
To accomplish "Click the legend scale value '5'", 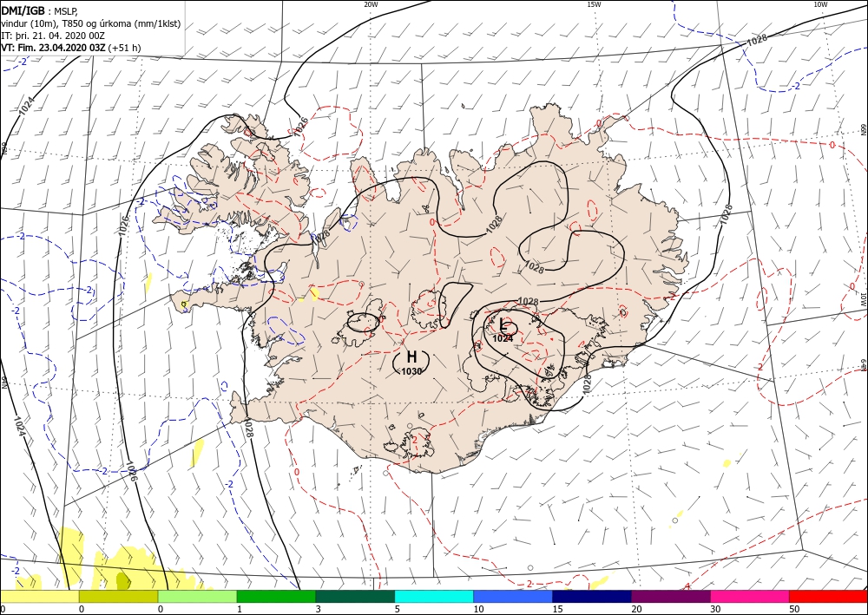I will pos(398,609).
